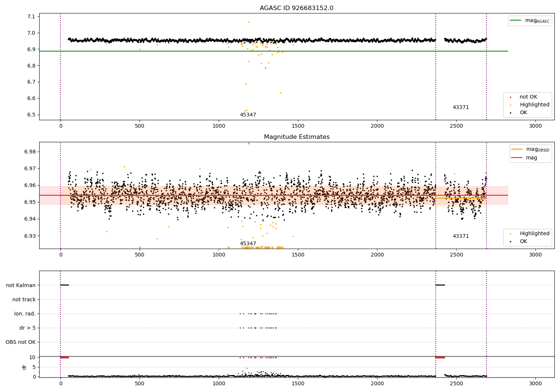Click the 'Magnitude Estimates' plot title
The width and height of the screenshot is (560, 392).
pyautogui.click(x=296, y=137)
